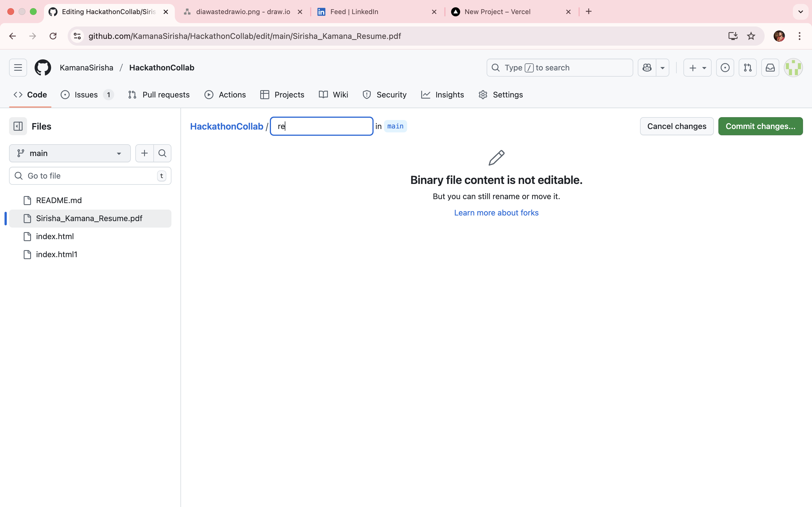Select index.html in the file tree

point(55,236)
